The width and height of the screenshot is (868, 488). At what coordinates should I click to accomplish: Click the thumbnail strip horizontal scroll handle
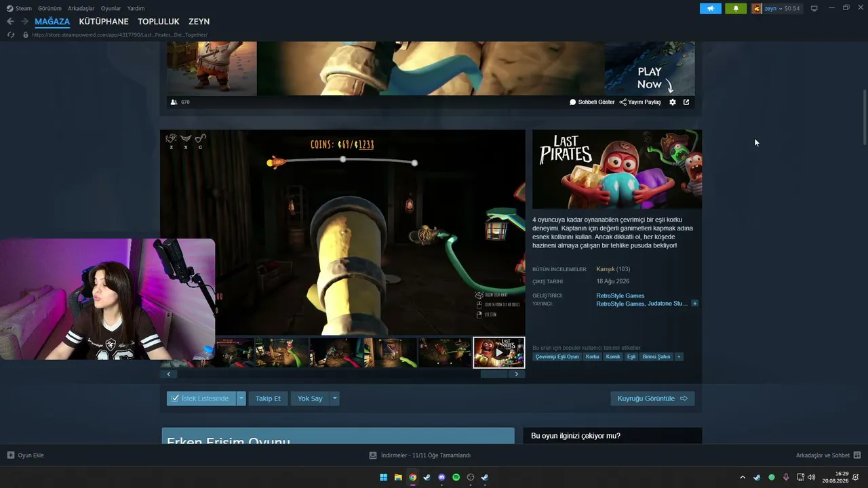494,374
